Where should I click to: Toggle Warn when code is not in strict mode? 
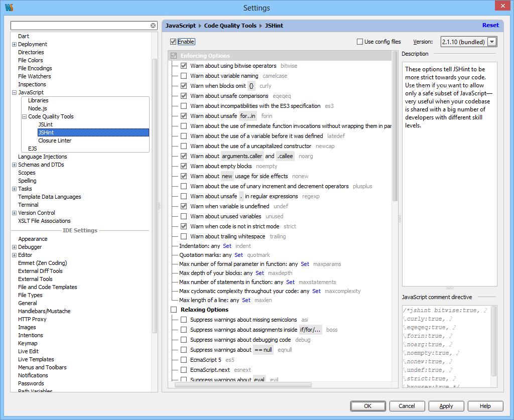click(184, 226)
